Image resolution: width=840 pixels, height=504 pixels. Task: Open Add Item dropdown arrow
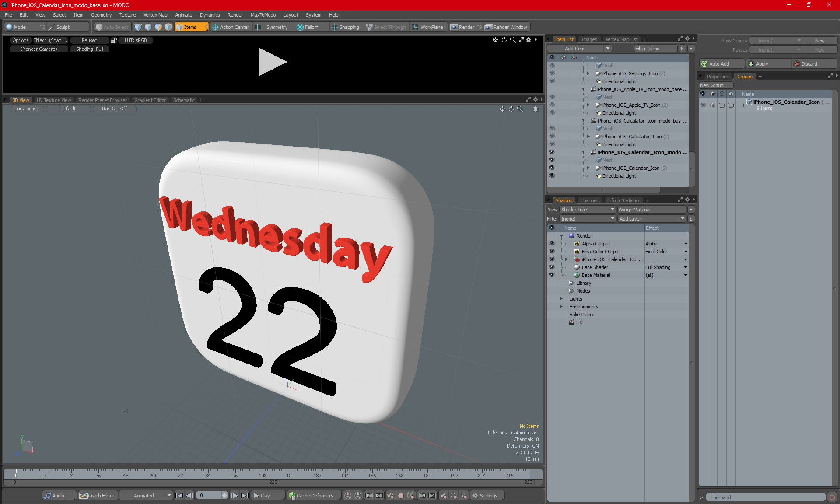tap(608, 49)
